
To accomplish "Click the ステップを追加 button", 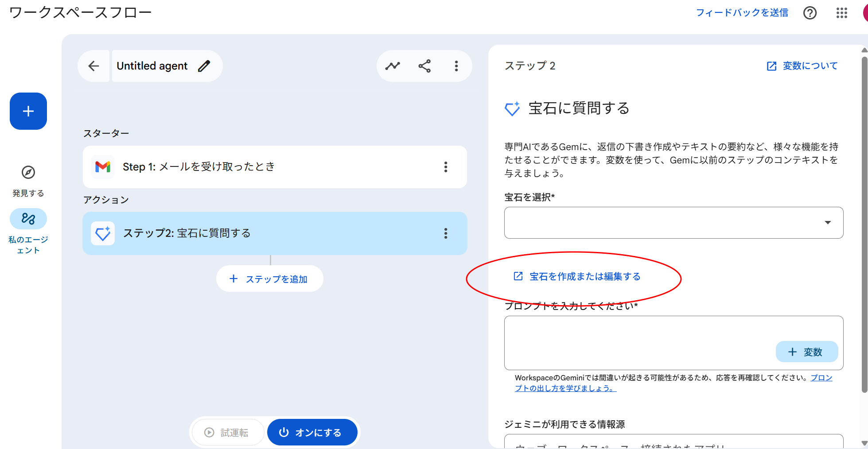I will 269,279.
